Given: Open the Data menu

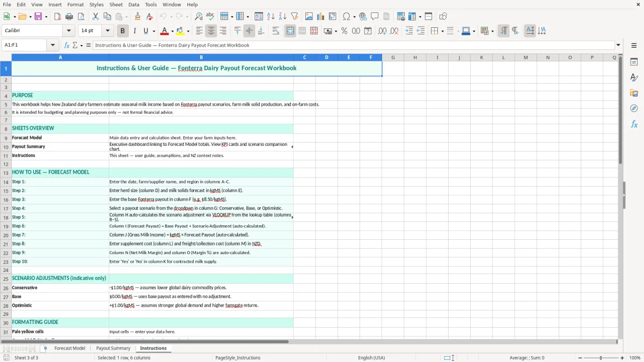Looking at the screenshot, I should (134, 4).
